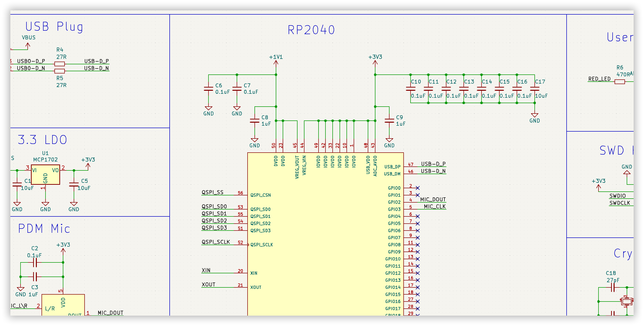The width and height of the screenshot is (644, 326).
Task: Click the VREG_VOUT pin name
Action: click(x=297, y=167)
